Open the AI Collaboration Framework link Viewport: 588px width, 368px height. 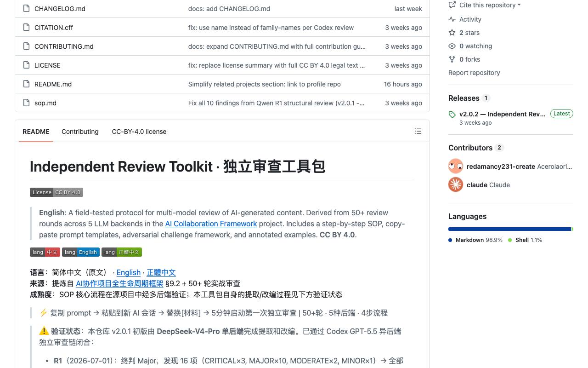211,224
